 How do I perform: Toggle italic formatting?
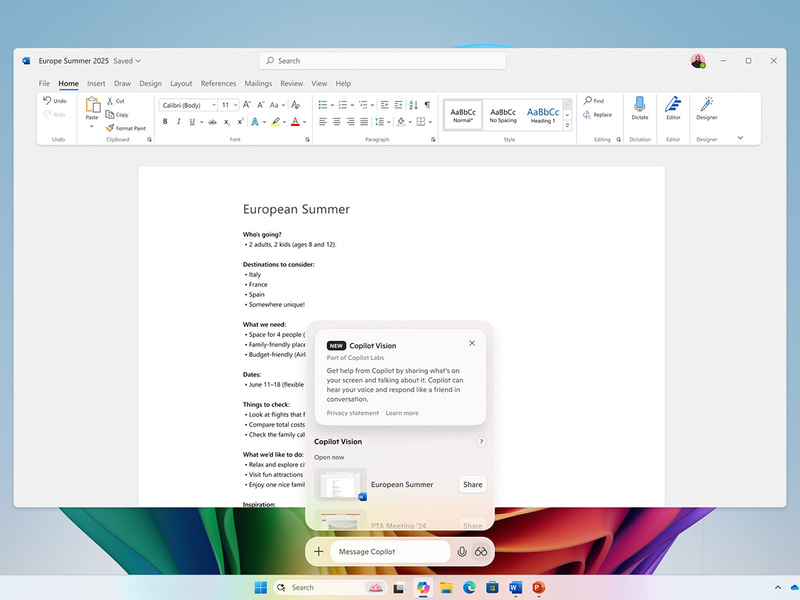pyautogui.click(x=178, y=122)
